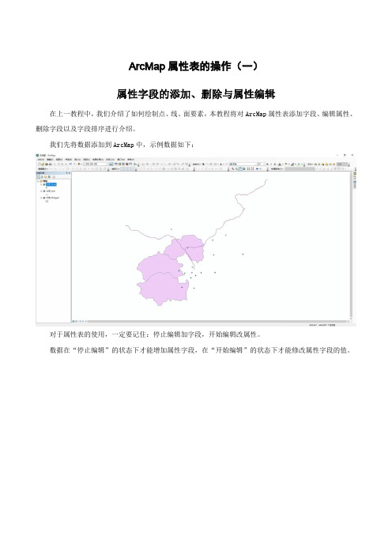Select the Pan hand tool

click(x=240, y=169)
